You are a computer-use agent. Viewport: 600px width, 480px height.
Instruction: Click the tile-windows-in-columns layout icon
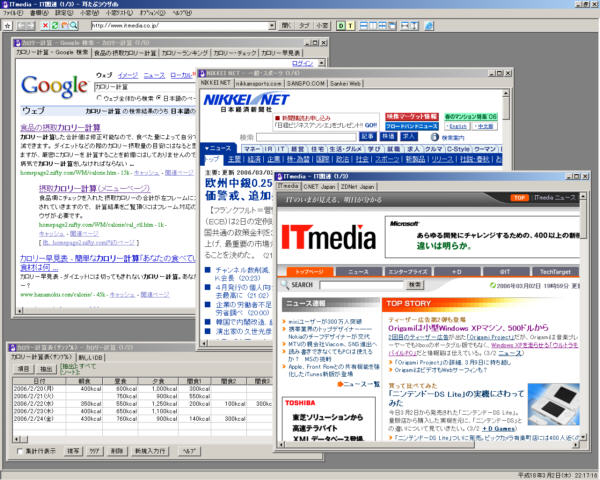click(x=373, y=26)
